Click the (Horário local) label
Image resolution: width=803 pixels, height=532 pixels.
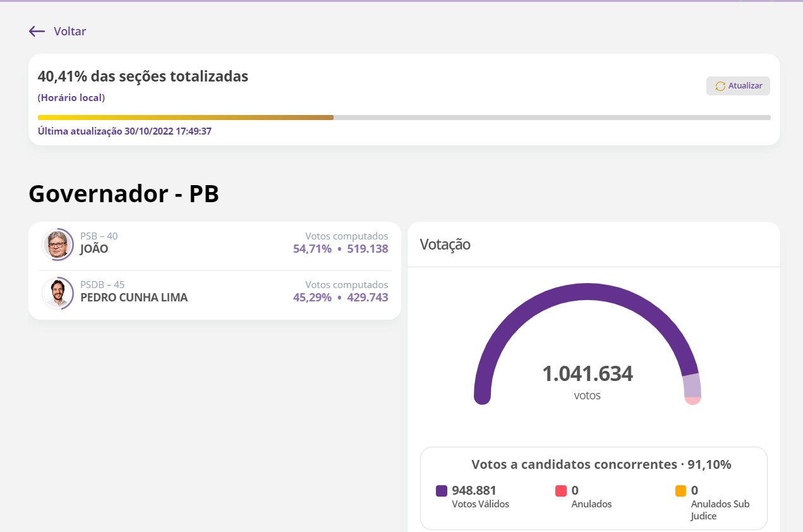click(x=71, y=98)
